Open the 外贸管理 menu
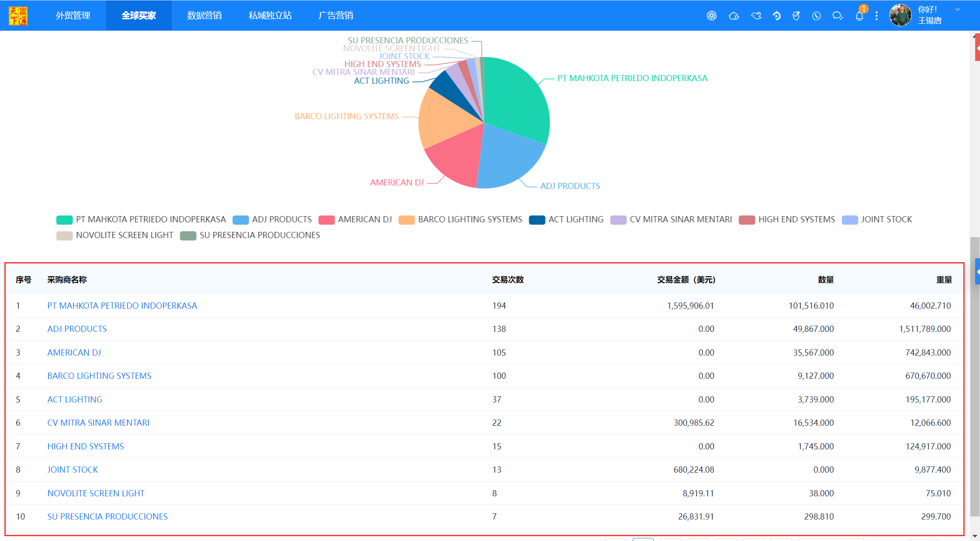The image size is (980, 541). coord(73,15)
